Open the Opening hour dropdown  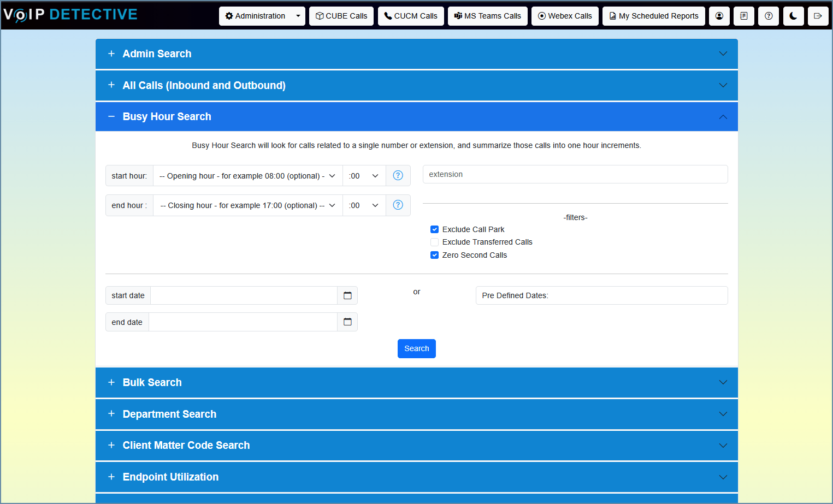248,176
